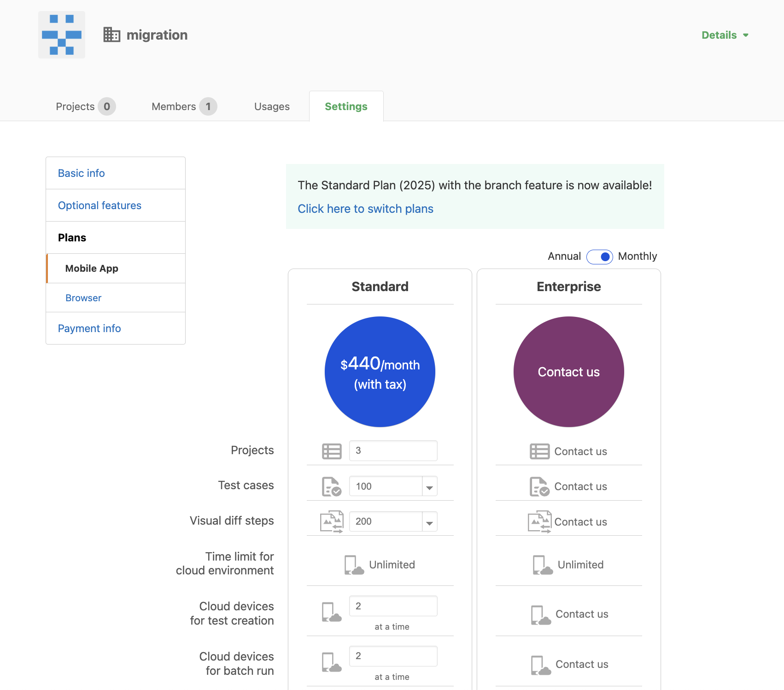Click the Enterprise cloud time limit icon
This screenshot has height=690, width=784.
click(543, 565)
